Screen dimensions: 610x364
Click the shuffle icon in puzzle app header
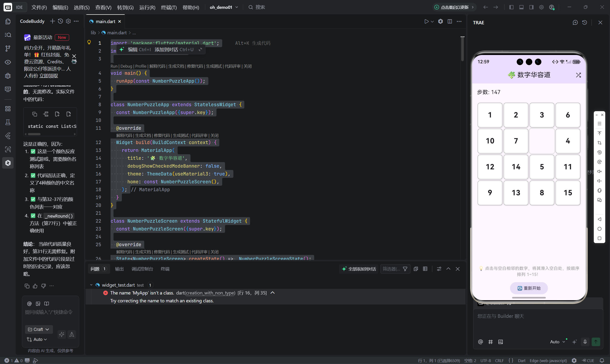click(x=578, y=75)
